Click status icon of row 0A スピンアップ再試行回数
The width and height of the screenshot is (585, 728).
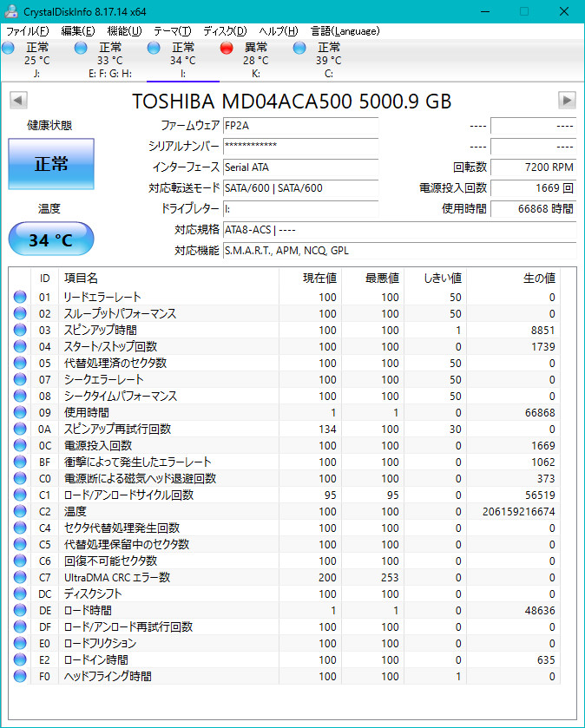20,429
